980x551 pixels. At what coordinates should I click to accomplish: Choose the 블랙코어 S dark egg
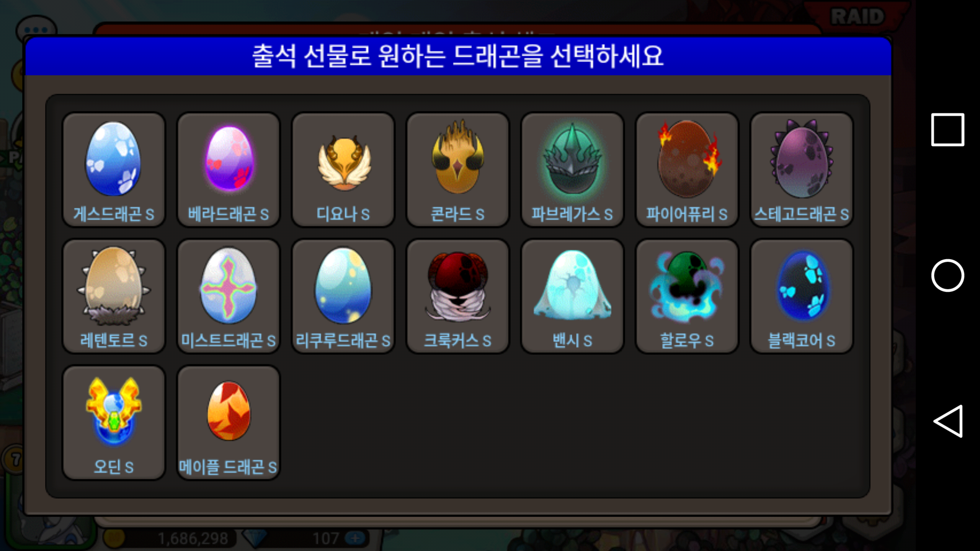802,296
